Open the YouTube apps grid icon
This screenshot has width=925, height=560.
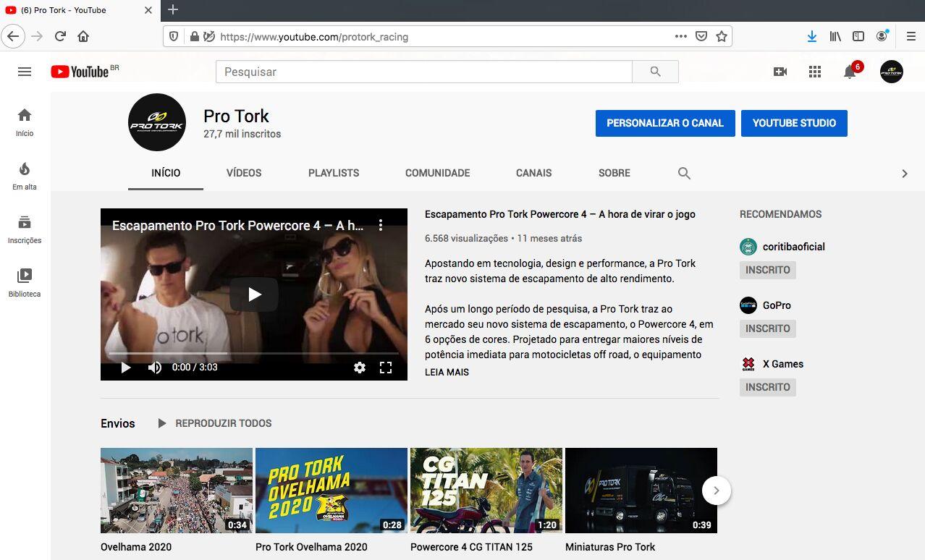tap(814, 71)
